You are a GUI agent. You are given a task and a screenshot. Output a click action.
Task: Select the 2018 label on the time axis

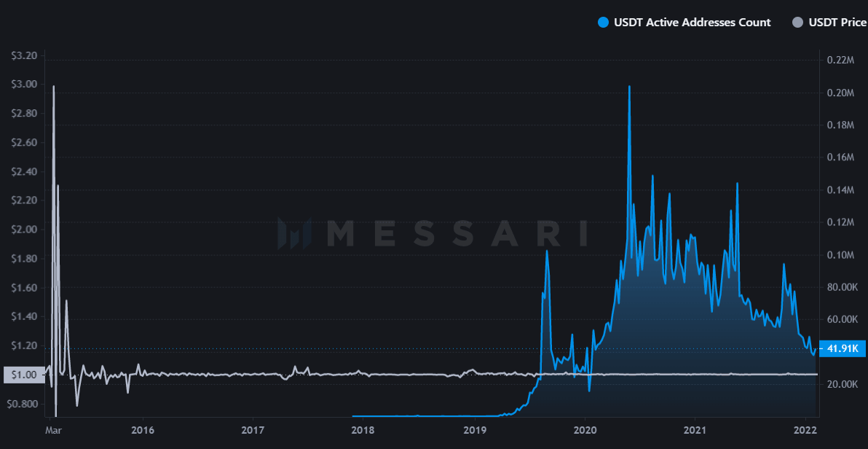[363, 432]
